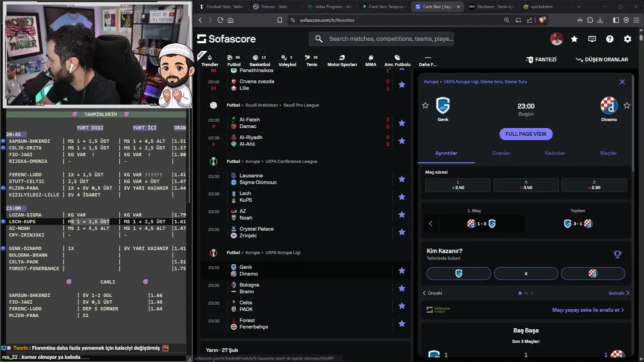The image size is (644, 362).
Task: Select the Futbol sport category
Action: point(233,60)
